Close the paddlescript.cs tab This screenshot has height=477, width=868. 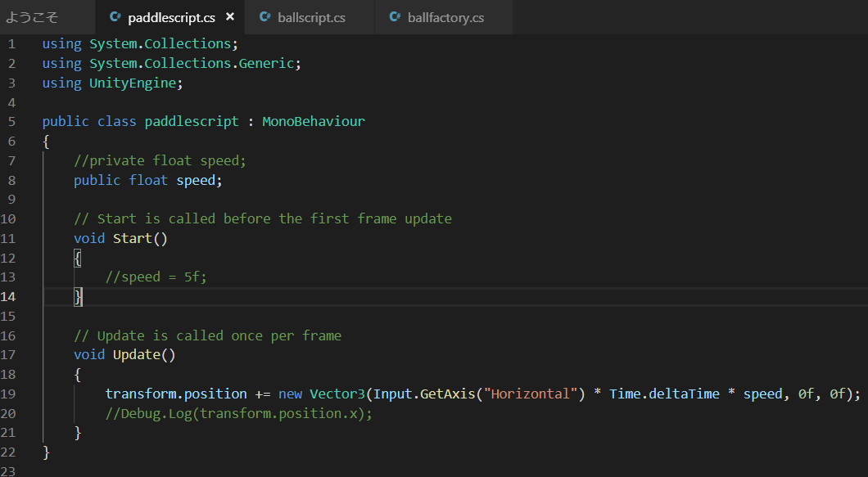point(230,17)
